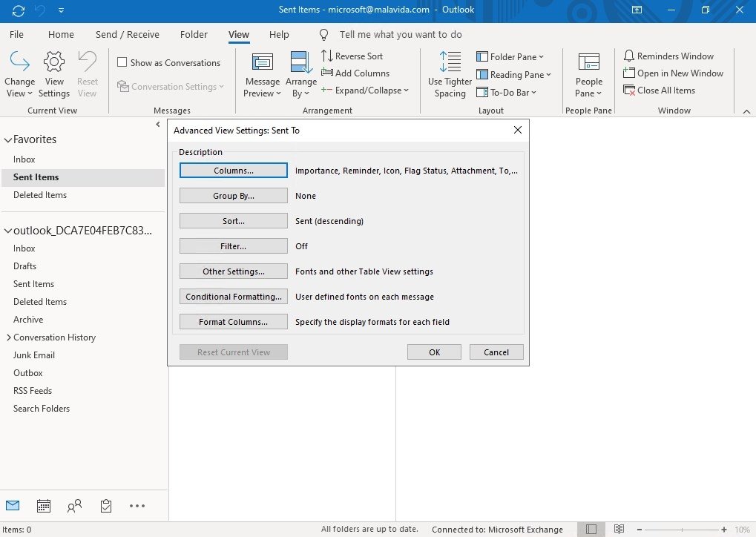Open Reading Pane dropdown

pyautogui.click(x=513, y=75)
